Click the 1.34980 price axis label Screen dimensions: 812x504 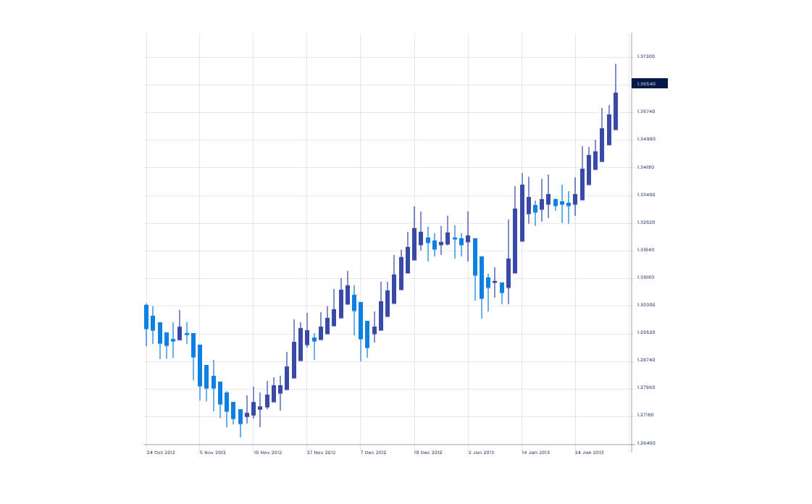tap(646, 139)
